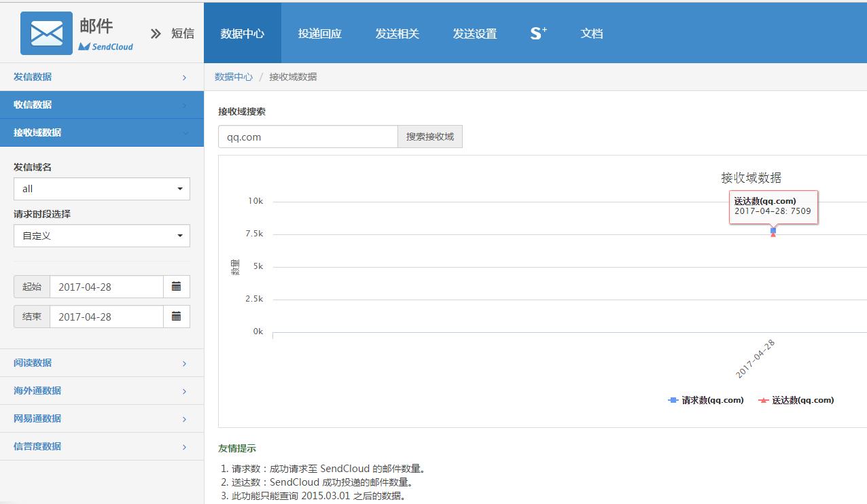Open 数据中心 from the breadcrumb
The height and width of the screenshot is (504, 867).
234,76
